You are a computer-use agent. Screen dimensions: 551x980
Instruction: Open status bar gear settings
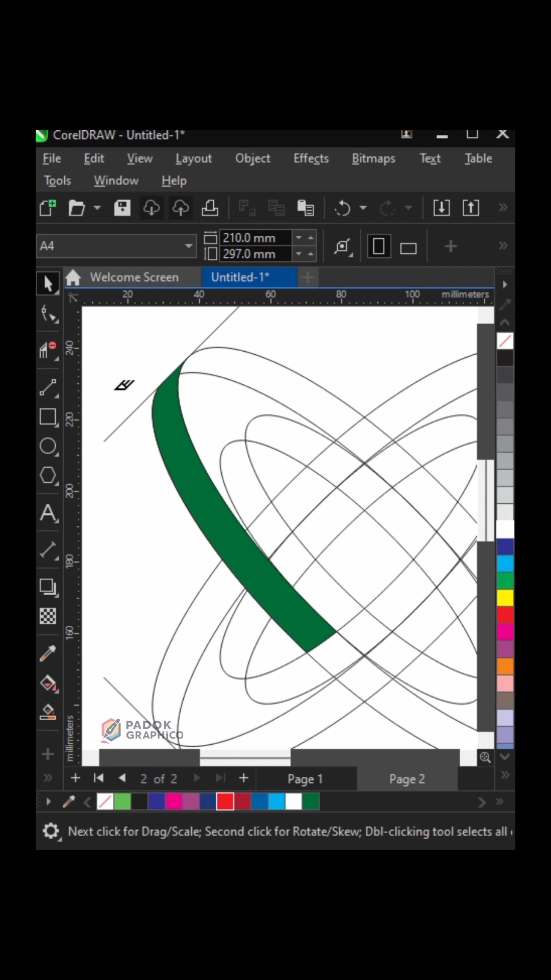[51, 831]
